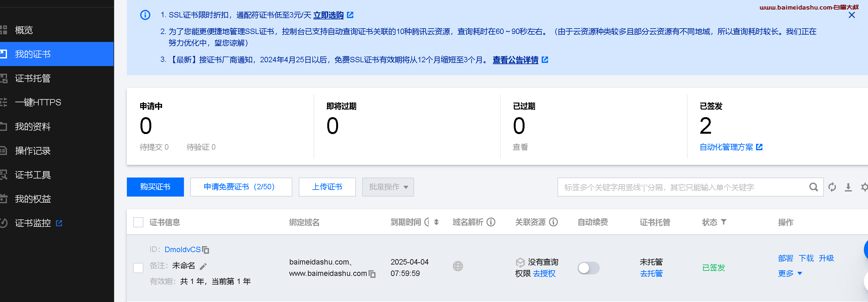This screenshot has height=302, width=868.
Task: Click info icon beside 关联资源 header
Action: [553, 222]
